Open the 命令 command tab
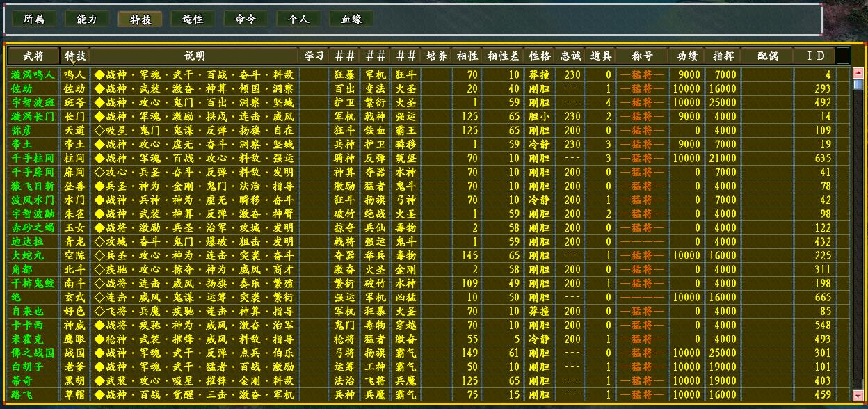The height and width of the screenshot is (409, 868). click(245, 19)
